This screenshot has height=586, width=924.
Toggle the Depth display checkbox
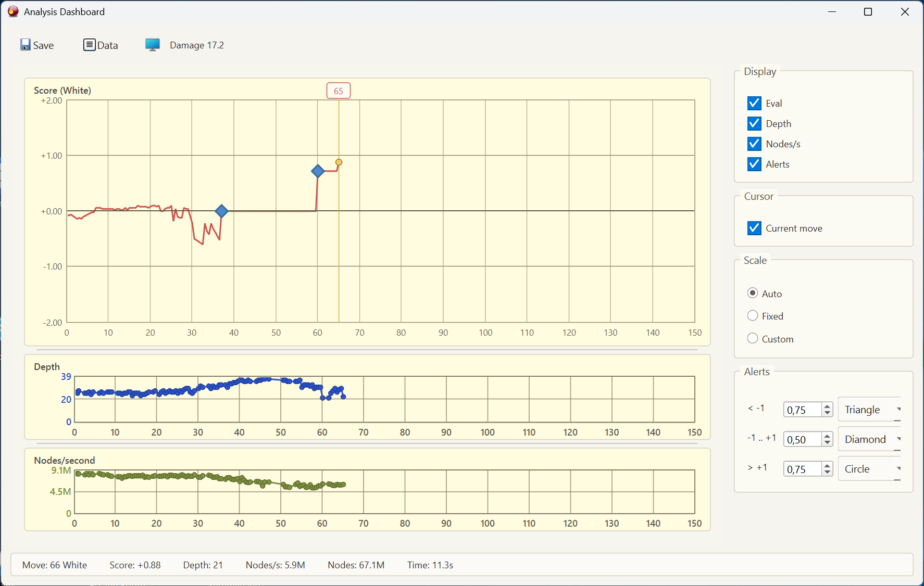tap(754, 123)
